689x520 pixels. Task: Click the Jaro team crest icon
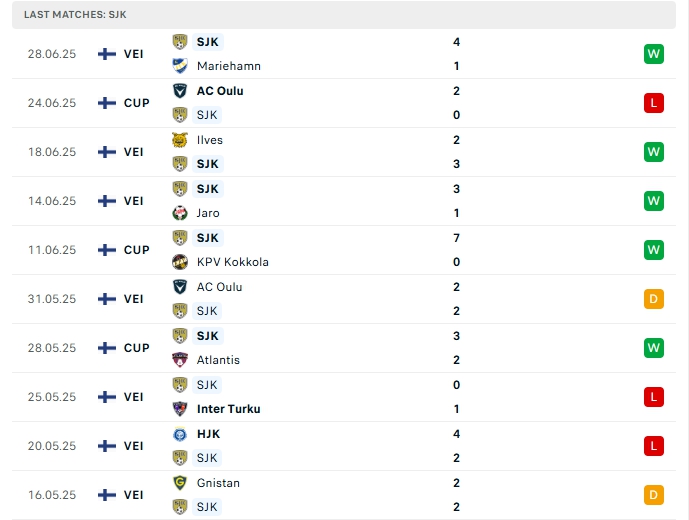pyautogui.click(x=180, y=213)
